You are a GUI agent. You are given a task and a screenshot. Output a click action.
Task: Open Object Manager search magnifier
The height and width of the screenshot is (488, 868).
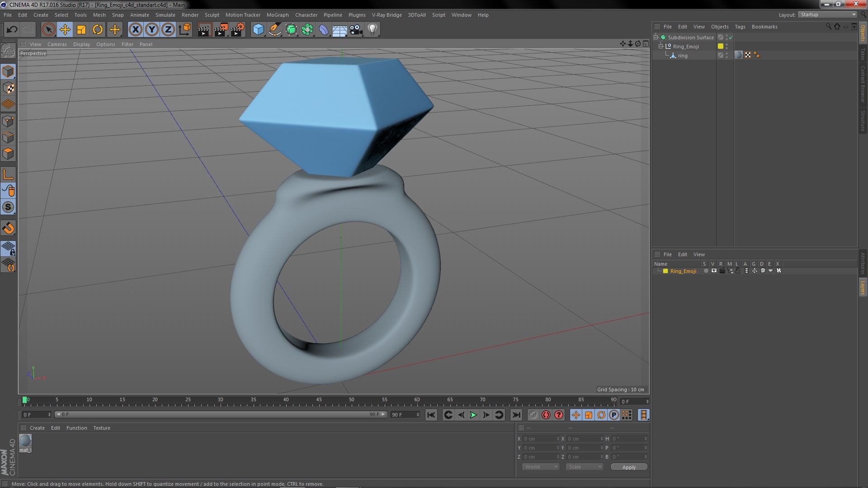(829, 27)
